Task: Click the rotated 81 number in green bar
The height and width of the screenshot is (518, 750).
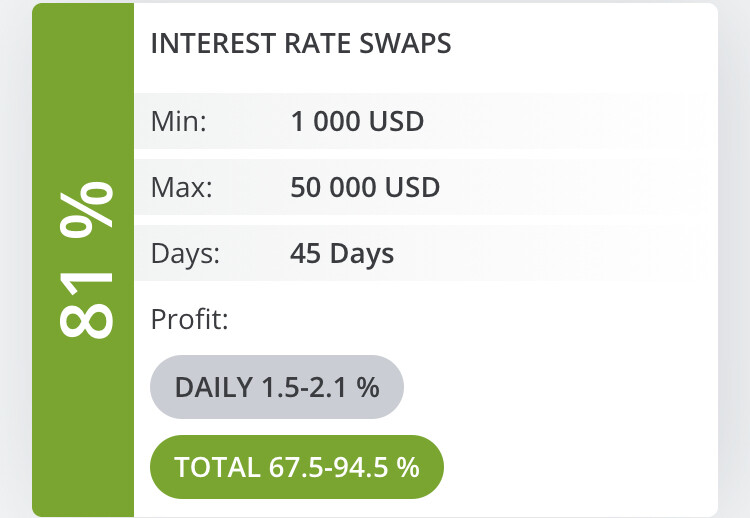Action: click(x=87, y=305)
